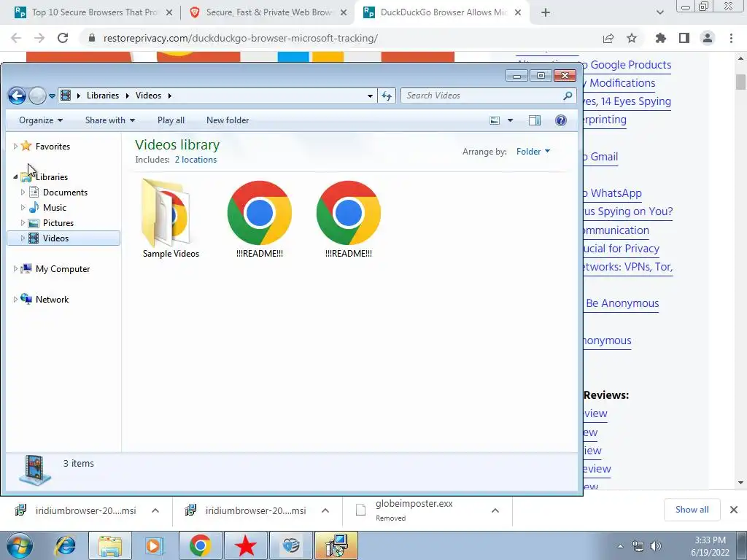Click the Explorer back arrow button

point(17,96)
